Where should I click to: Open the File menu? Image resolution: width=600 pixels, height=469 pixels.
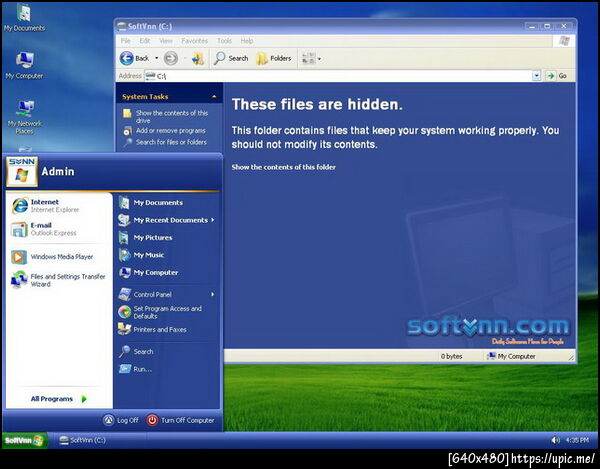tap(126, 41)
